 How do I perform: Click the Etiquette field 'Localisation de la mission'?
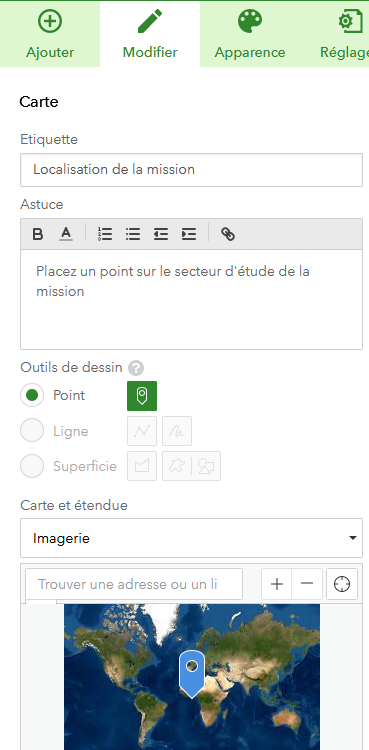[x=191, y=170]
